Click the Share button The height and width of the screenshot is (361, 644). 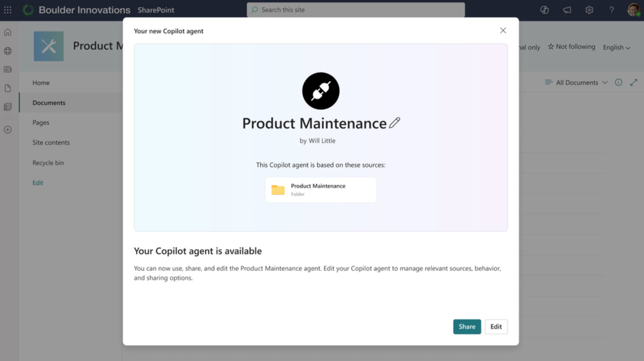[467, 326]
